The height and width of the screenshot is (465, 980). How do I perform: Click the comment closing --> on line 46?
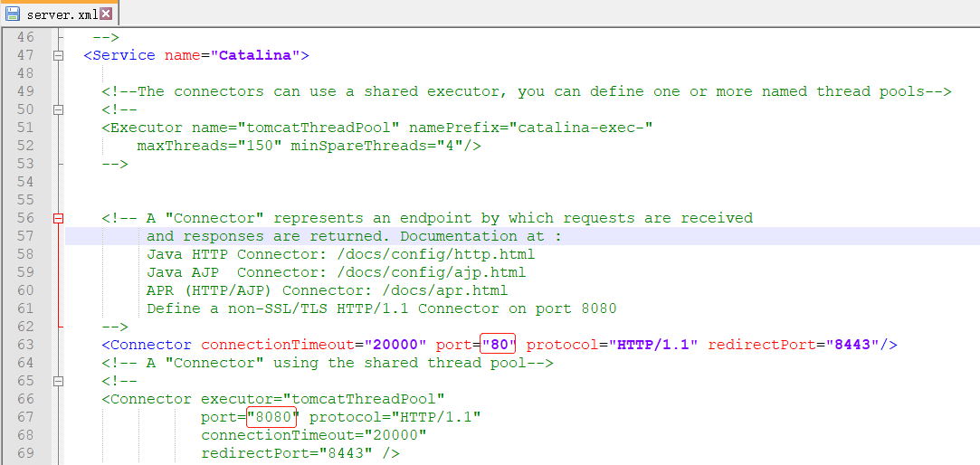pyautogui.click(x=106, y=37)
